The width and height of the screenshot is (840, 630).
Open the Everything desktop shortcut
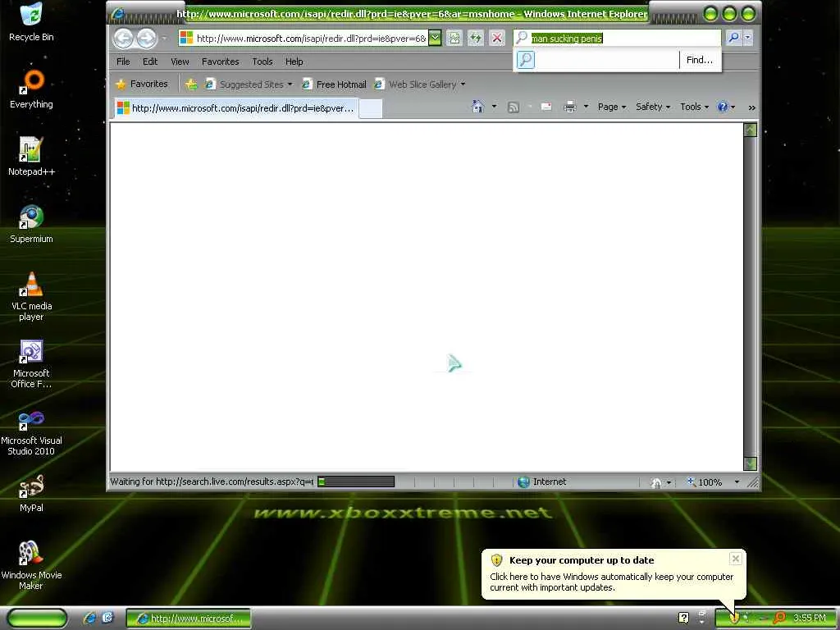pos(31,89)
